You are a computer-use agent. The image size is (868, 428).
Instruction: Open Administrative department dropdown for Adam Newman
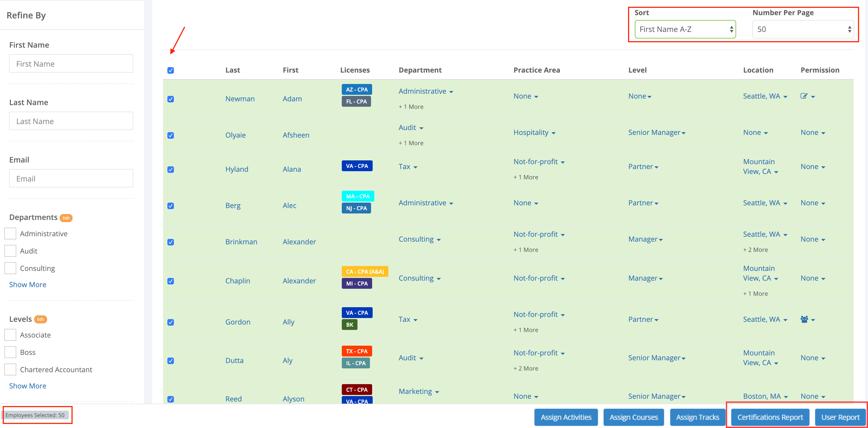[425, 91]
